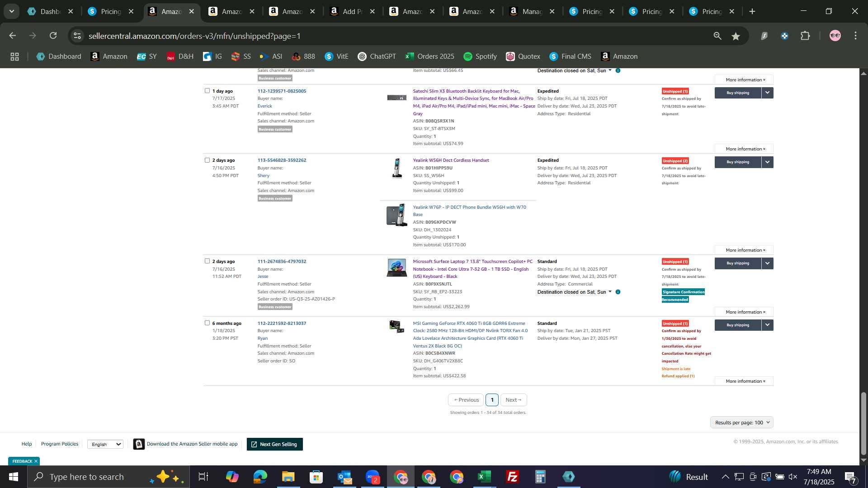Open Excel from the taskbar
The image size is (868, 488).
point(484,477)
